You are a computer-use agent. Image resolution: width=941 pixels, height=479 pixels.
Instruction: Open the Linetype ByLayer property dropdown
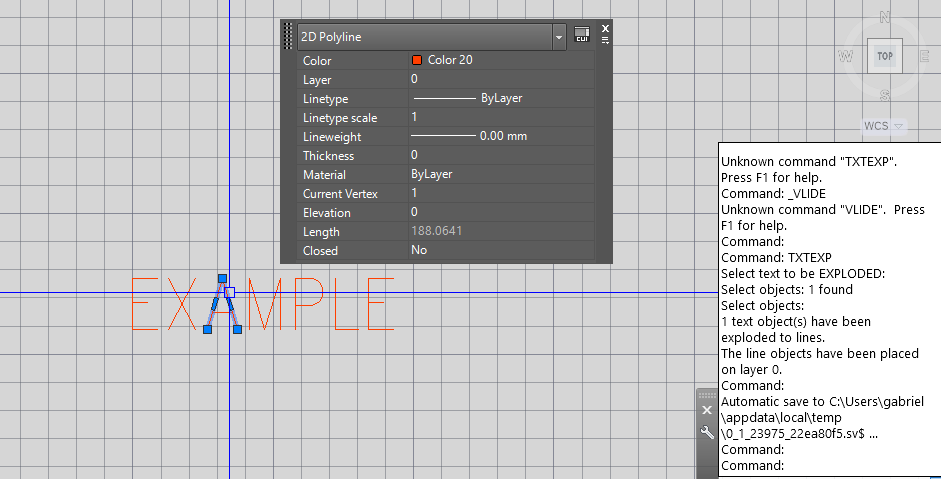pos(502,98)
